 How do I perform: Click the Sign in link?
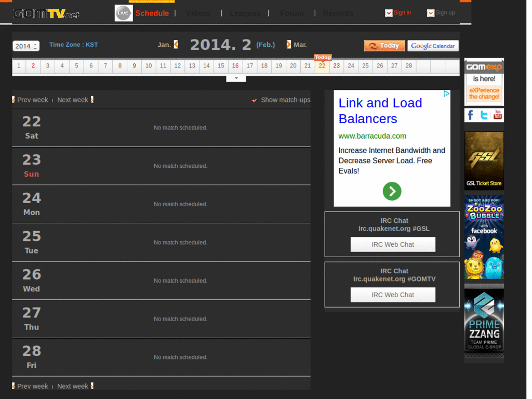[x=403, y=12]
